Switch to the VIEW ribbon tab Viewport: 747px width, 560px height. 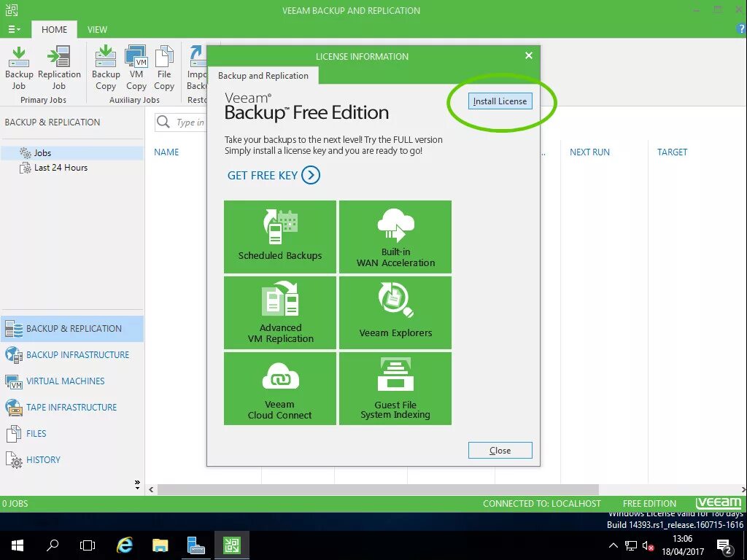coord(97,29)
